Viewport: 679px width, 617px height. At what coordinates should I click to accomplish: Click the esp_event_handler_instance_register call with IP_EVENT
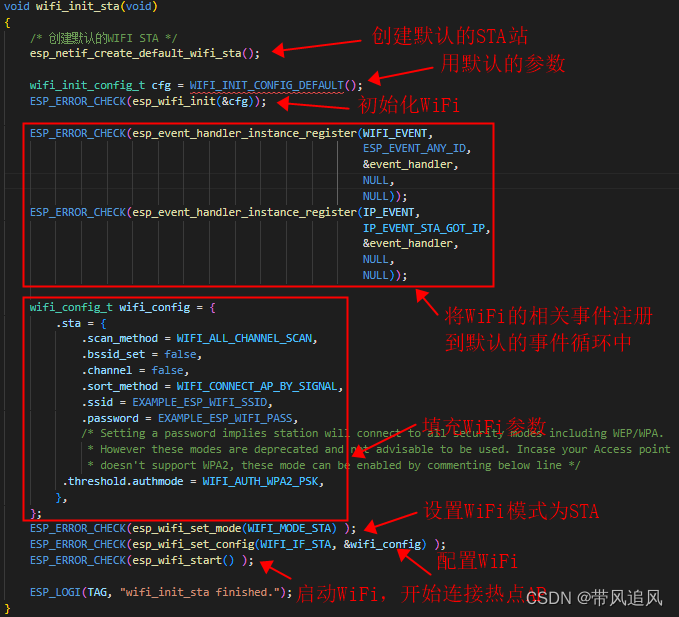(x=244, y=213)
